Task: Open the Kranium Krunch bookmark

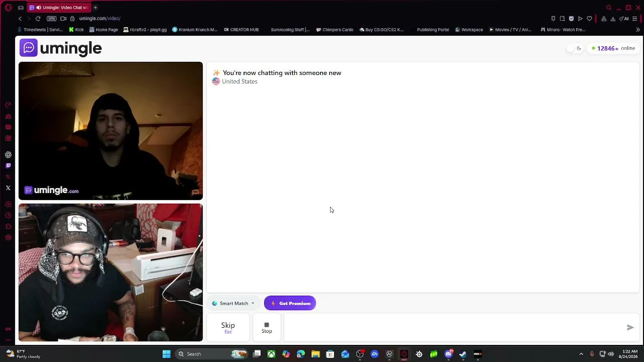Action: pyautogui.click(x=195, y=30)
